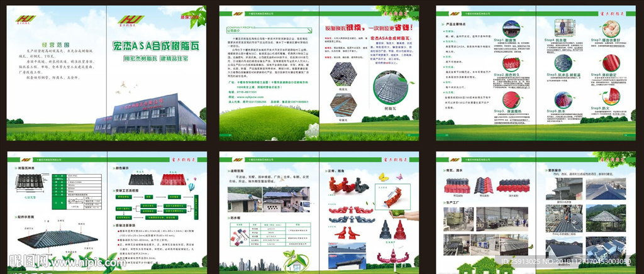Screen dimensions: 644x274
Task: Select the 脊瓦、滴水 heading
Action: (x=453, y=170)
